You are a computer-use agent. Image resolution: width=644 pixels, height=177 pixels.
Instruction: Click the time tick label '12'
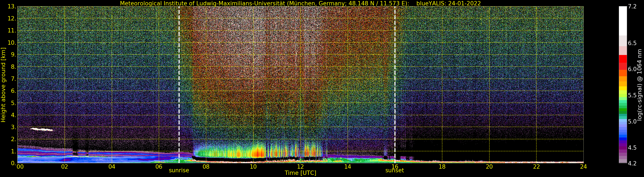point(300,167)
